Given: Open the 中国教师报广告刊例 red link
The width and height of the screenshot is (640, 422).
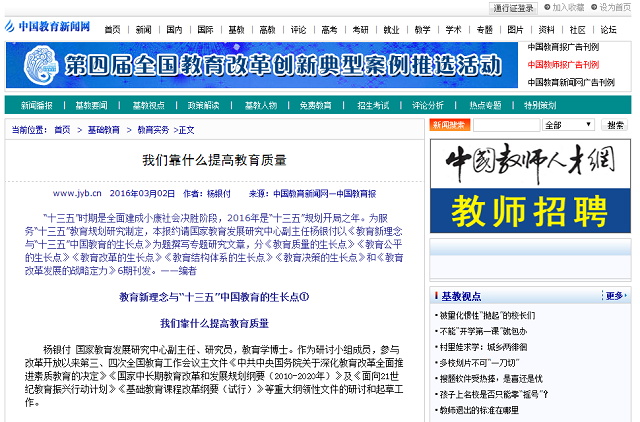Looking at the screenshot, I should pos(563,65).
